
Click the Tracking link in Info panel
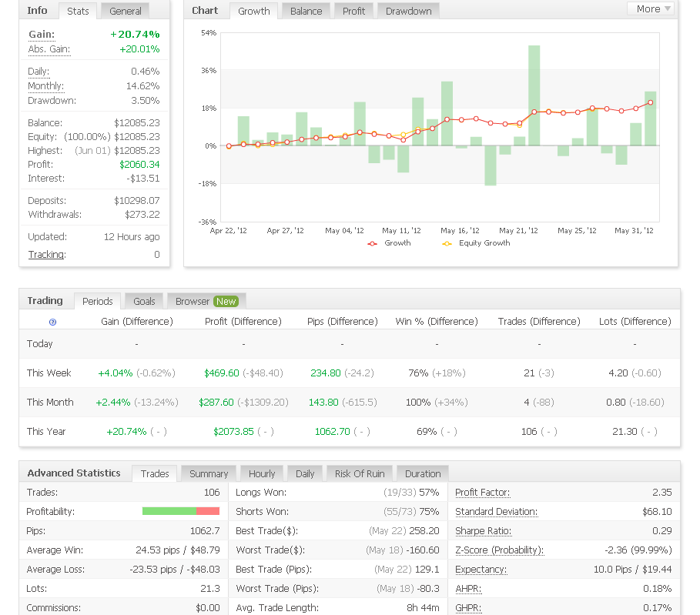click(46, 255)
